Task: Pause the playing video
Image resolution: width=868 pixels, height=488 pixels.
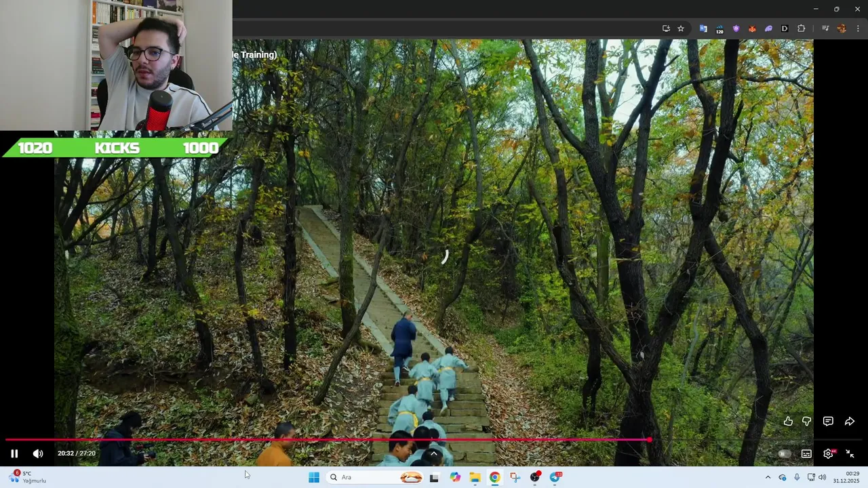Action: point(14,453)
